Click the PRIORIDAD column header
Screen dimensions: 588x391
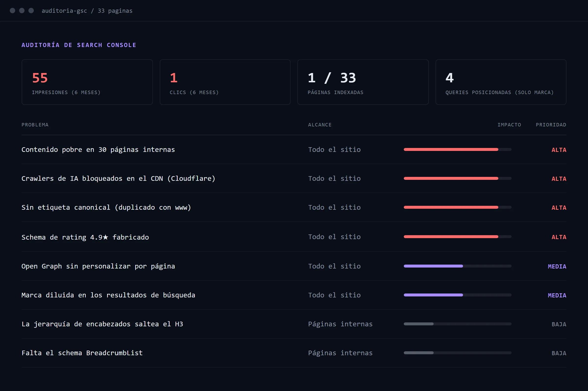pyautogui.click(x=551, y=125)
